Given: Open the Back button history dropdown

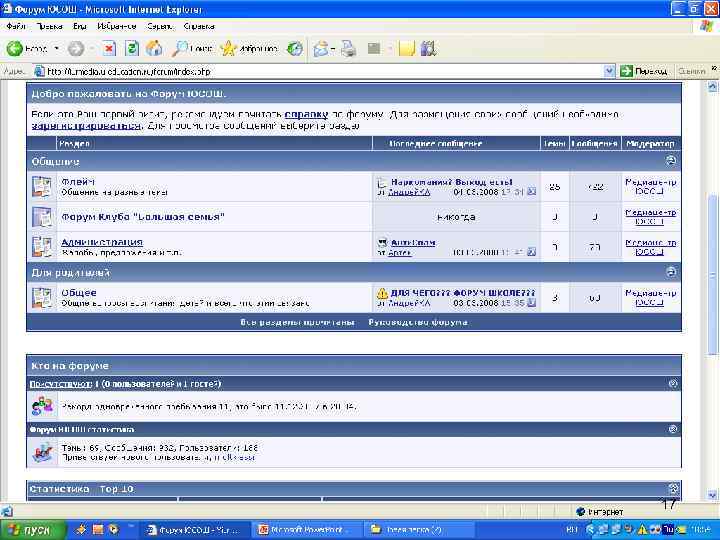Looking at the screenshot, I should point(56,48).
